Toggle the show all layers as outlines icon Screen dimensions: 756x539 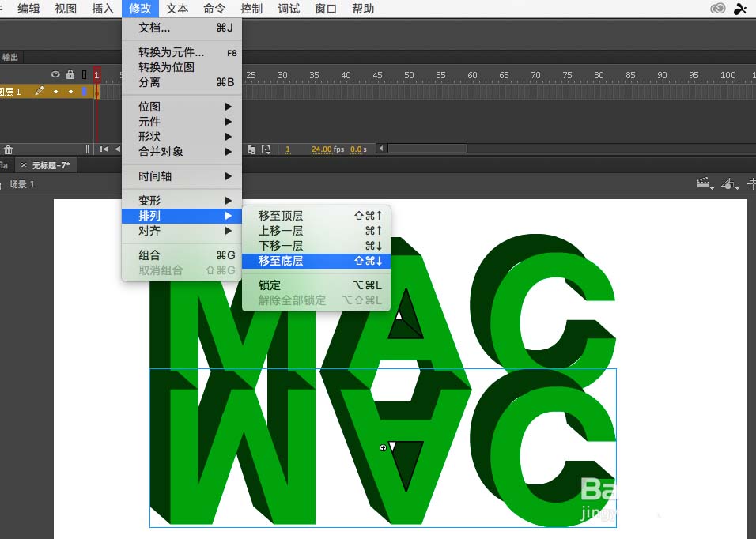[x=85, y=74]
